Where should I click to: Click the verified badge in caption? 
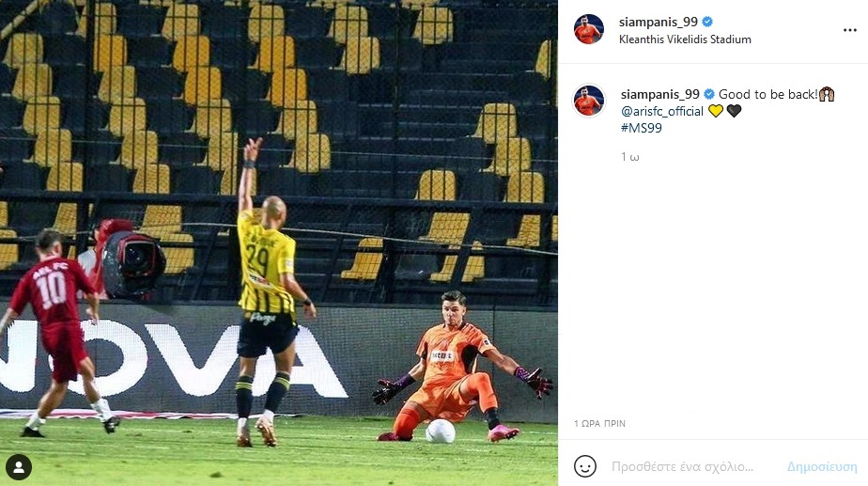click(x=708, y=94)
